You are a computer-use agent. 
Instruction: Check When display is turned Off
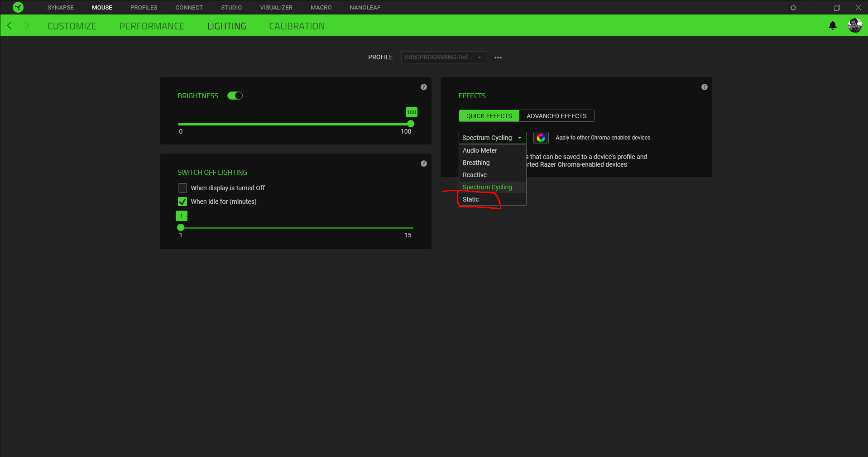(x=182, y=188)
